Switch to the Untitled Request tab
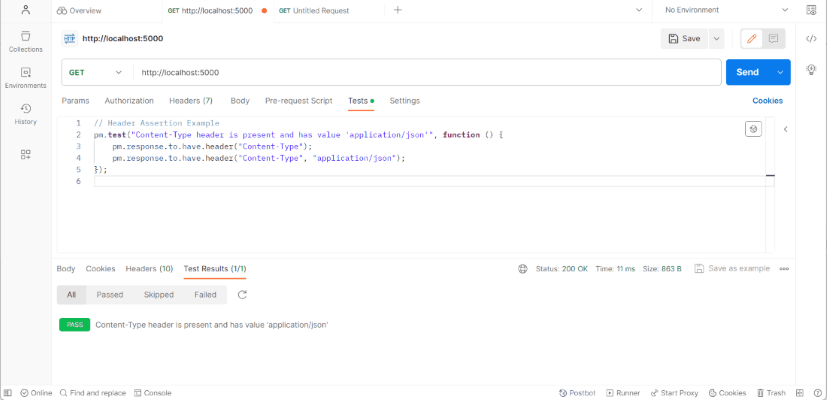This screenshot has width=827, height=400. (x=314, y=11)
